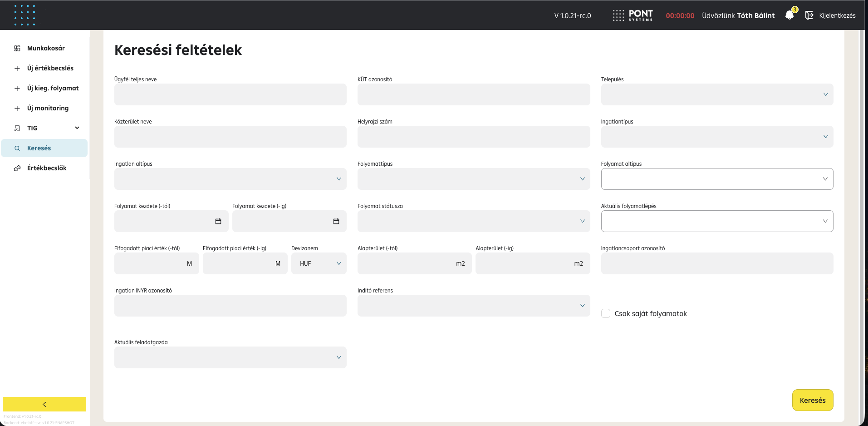The height and width of the screenshot is (426, 868).
Task: Click the logout arrow icon
Action: pos(809,15)
